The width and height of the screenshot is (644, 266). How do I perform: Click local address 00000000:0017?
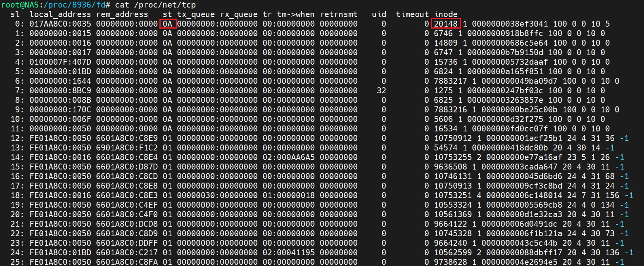60,52
